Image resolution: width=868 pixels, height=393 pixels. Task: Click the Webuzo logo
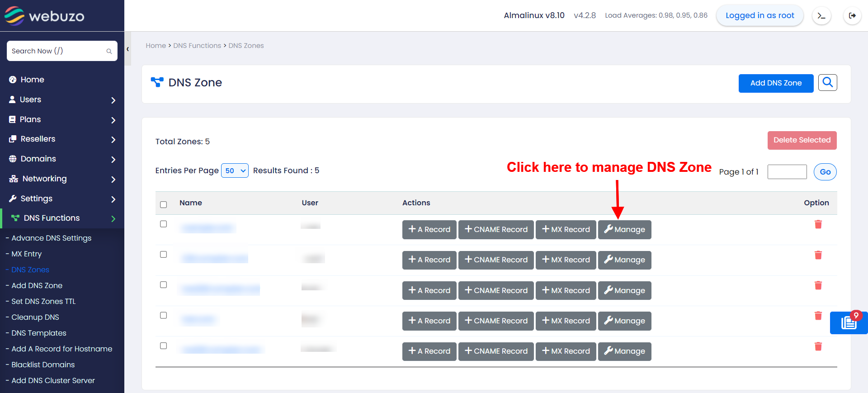pyautogui.click(x=44, y=16)
